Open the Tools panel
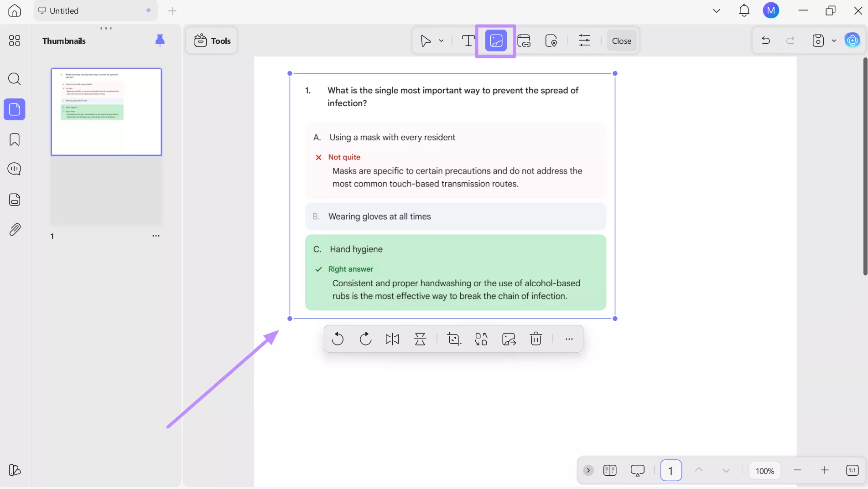 point(211,41)
